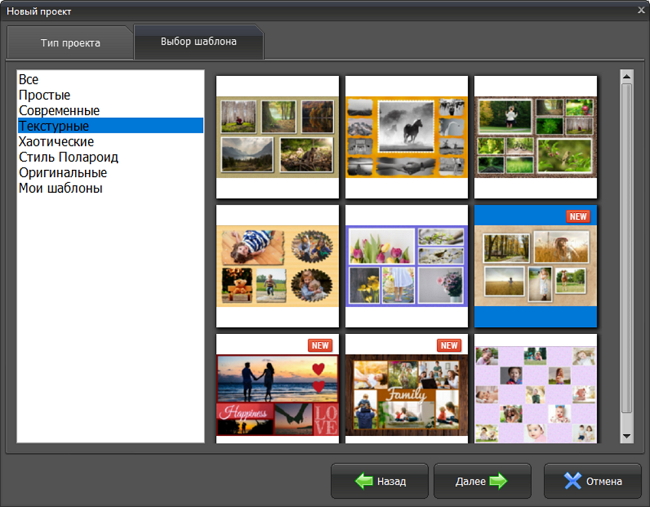Open the Выбор шаблона tab
The height and width of the screenshot is (507, 650).
[x=199, y=41]
